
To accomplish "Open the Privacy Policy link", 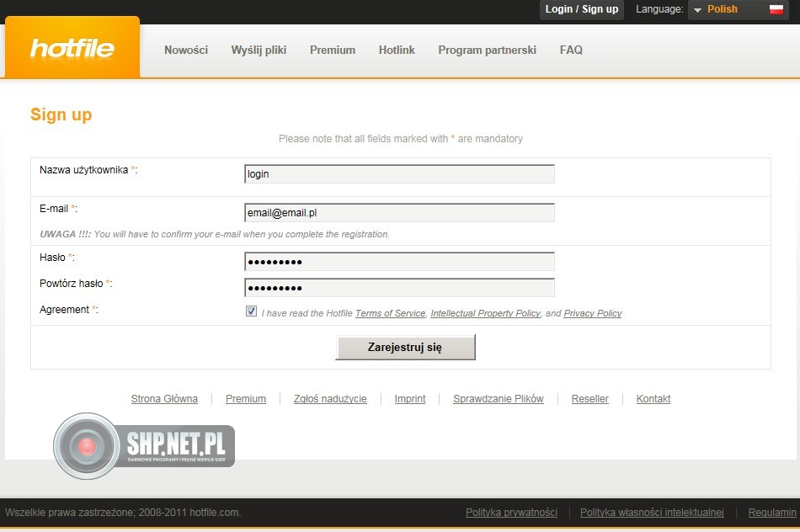I will point(592,313).
